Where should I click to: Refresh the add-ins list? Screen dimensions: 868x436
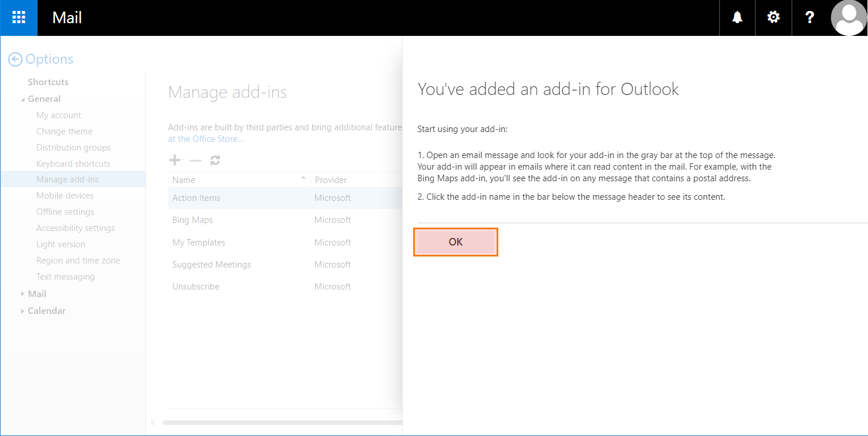pos(215,160)
